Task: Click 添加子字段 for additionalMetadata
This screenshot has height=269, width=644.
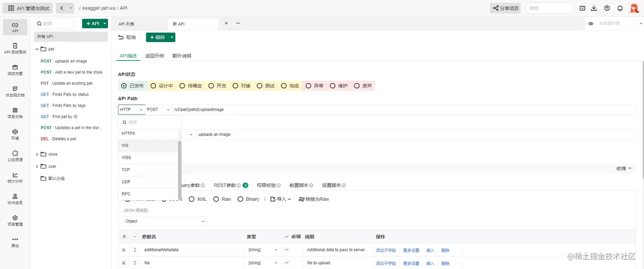Action: (386, 250)
